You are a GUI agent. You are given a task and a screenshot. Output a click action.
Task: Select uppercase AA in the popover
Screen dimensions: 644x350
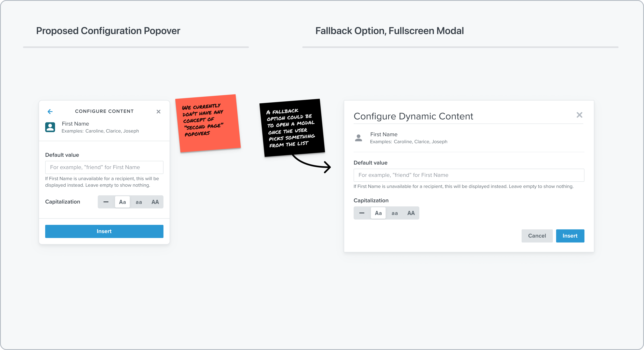click(x=155, y=202)
